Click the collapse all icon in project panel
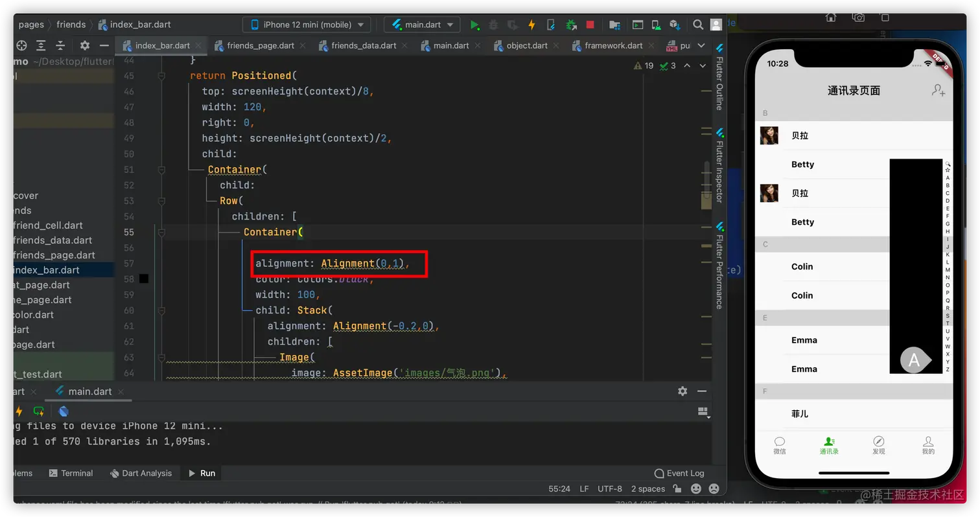980x517 pixels. coord(60,45)
